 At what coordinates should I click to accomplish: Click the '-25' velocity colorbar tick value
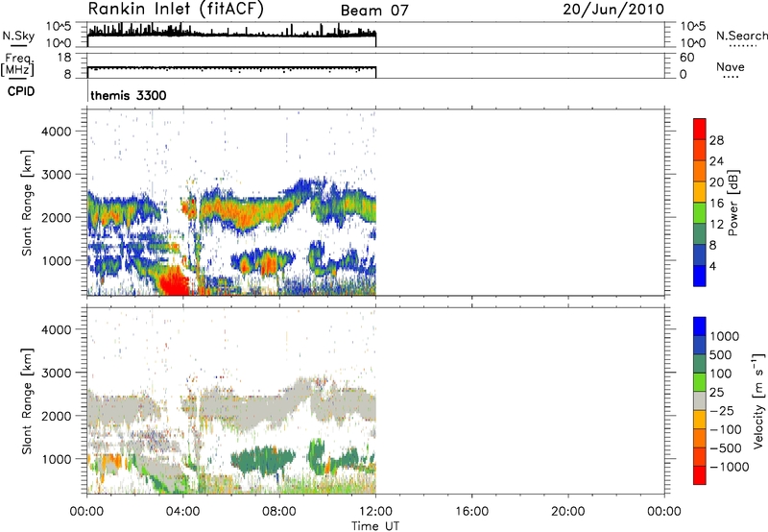point(722,410)
